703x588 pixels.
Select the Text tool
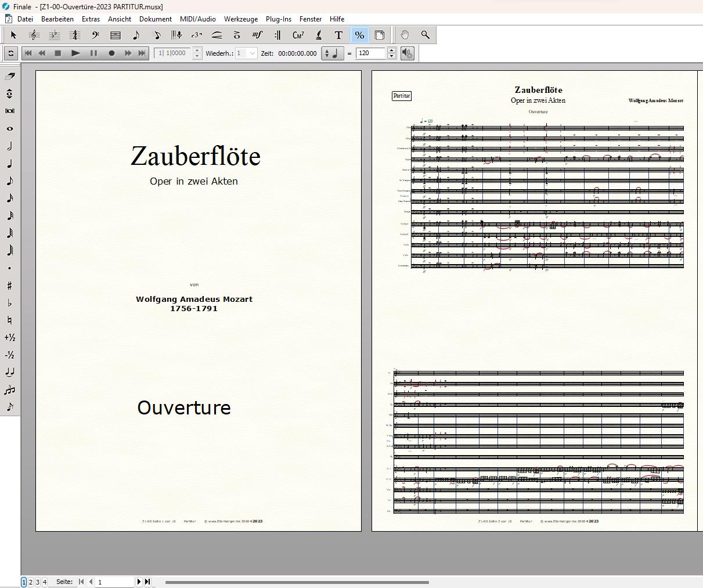pos(338,35)
